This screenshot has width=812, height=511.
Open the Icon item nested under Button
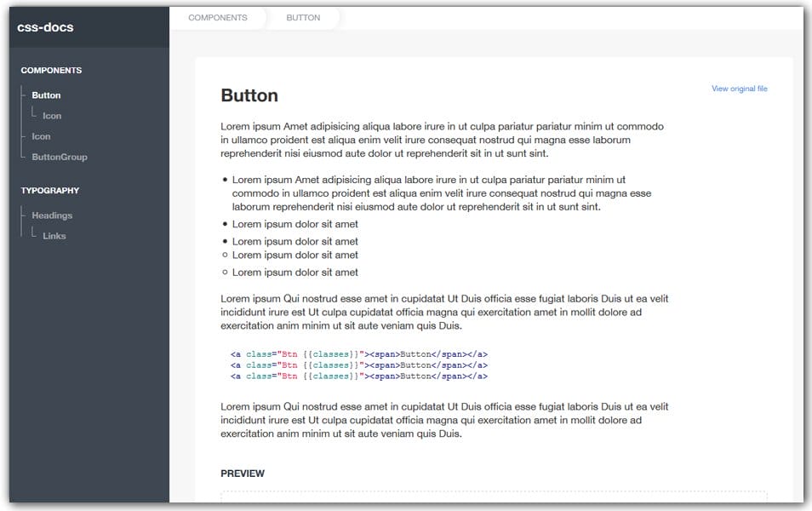coord(50,115)
